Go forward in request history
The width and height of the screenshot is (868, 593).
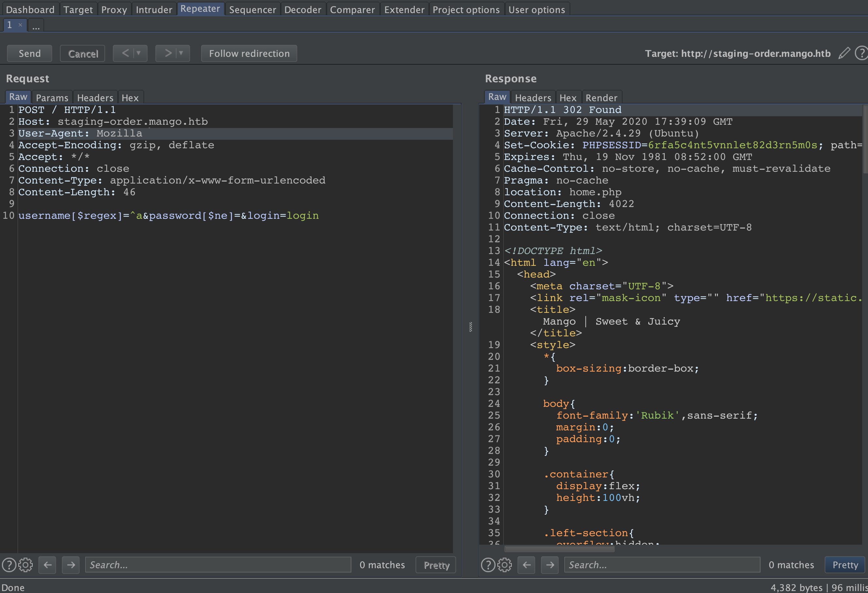[168, 53]
